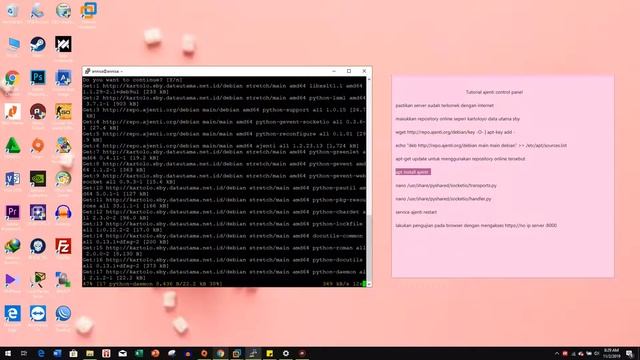This screenshot has height=360, width=640.
Task: Click the 'Tutorial ajenti control panel' note title
Action: [x=494, y=92]
